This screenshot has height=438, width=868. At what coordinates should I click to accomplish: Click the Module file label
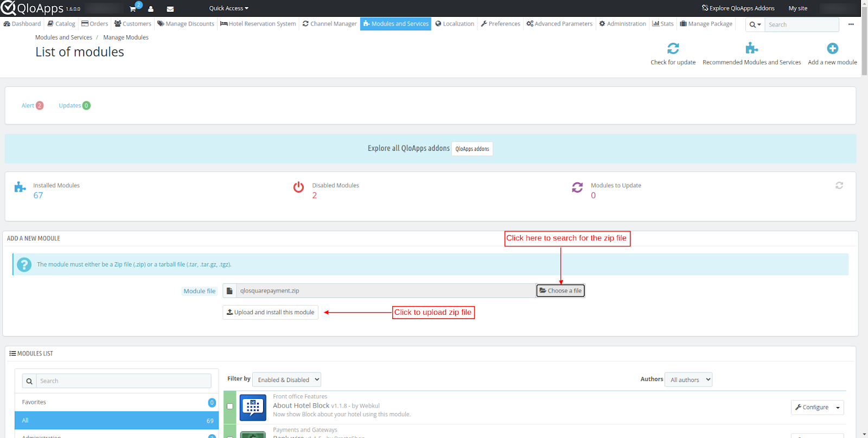(x=200, y=291)
